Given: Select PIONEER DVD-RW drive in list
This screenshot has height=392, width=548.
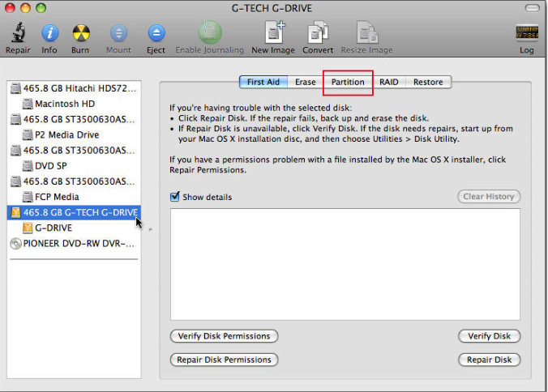Looking at the screenshot, I should click(74, 243).
